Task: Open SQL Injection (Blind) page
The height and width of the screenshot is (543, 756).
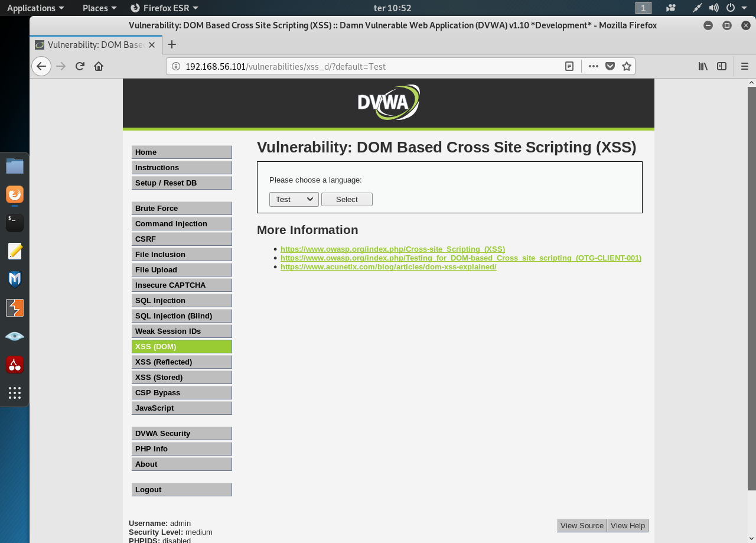Action: click(182, 316)
